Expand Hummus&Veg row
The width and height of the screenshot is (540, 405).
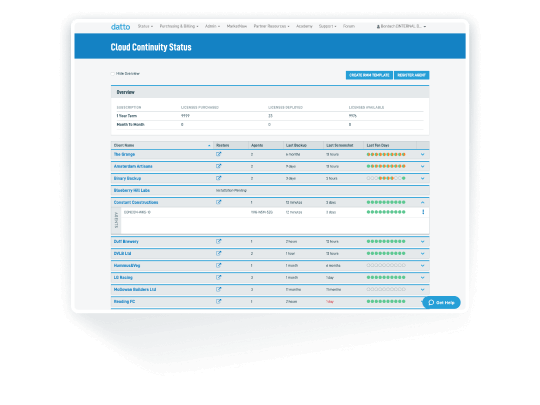(x=423, y=266)
